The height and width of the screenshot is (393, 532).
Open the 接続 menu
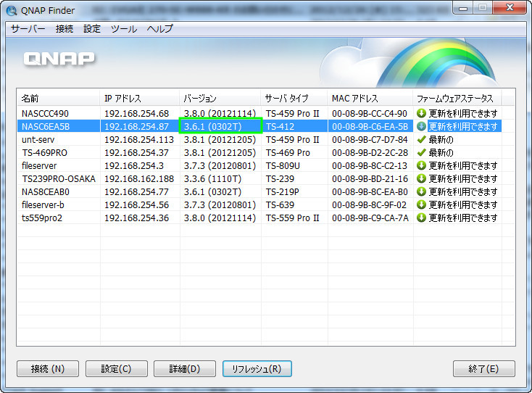[65, 29]
